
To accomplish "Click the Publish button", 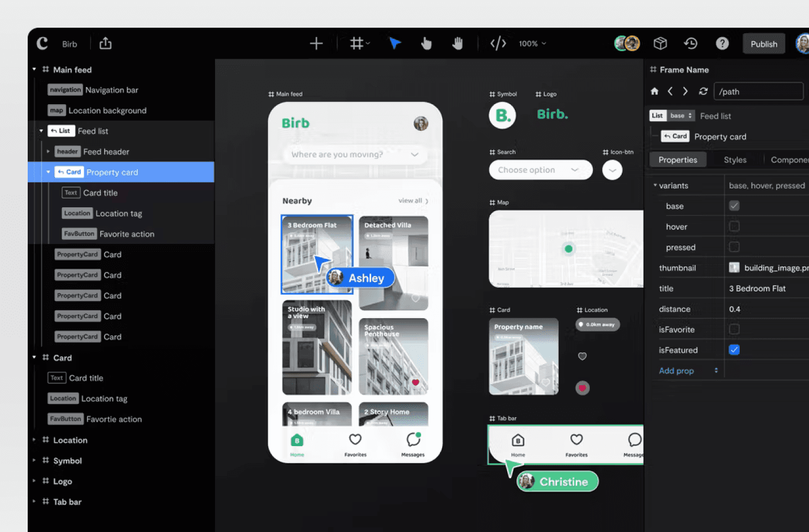I will (764, 44).
